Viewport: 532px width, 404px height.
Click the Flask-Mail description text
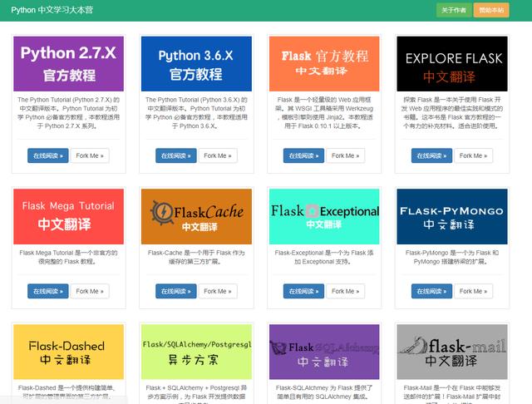[452, 394]
